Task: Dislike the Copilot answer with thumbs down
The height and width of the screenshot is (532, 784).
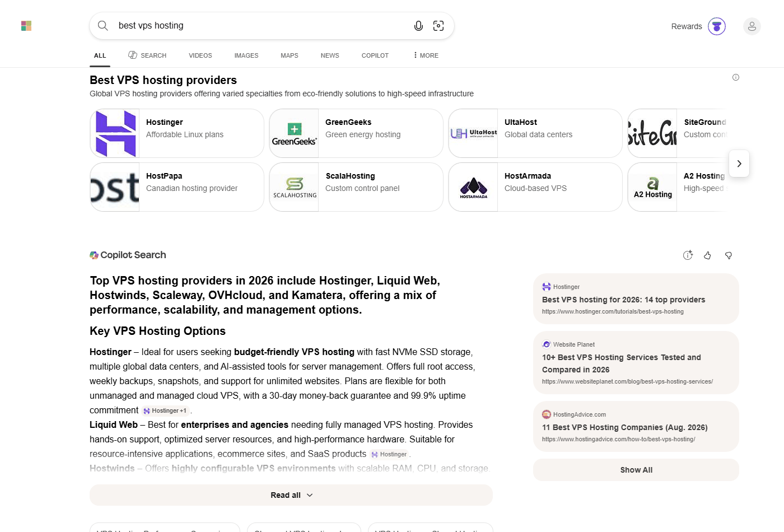Action: (729, 255)
